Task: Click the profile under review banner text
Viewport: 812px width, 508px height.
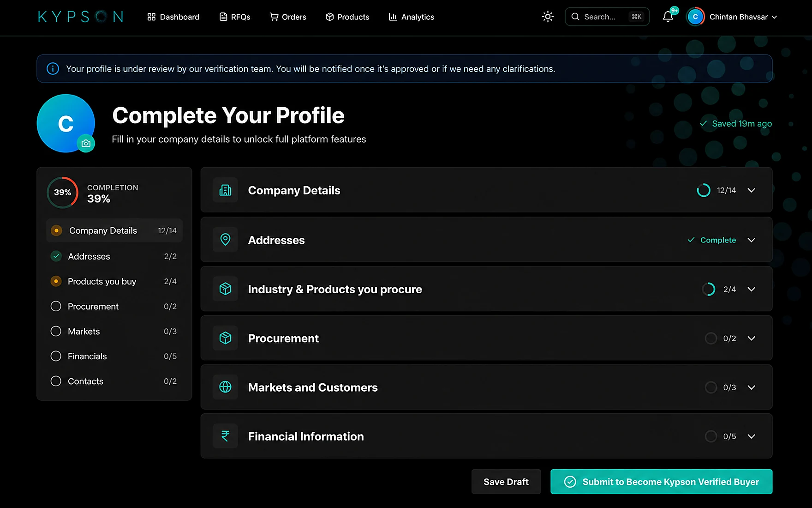Action: [310, 69]
